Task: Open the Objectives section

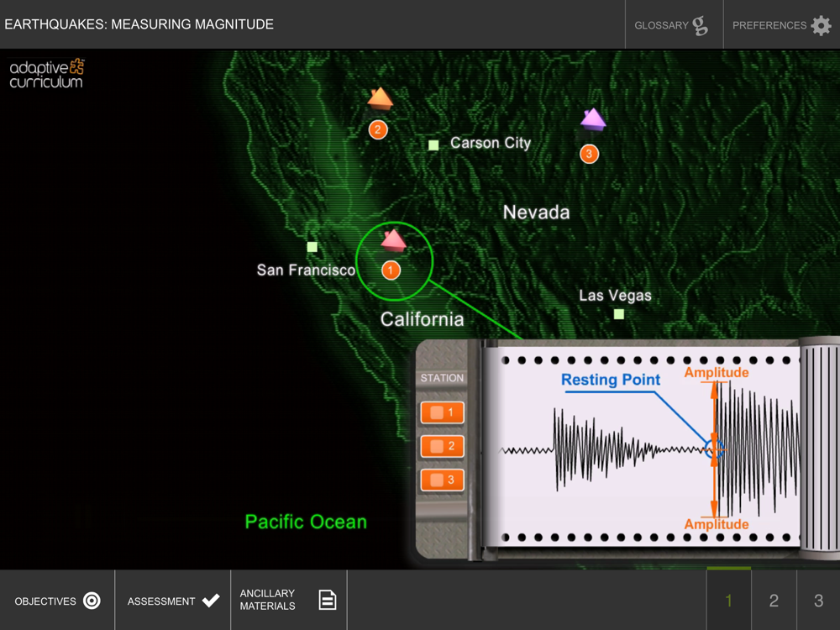Action: [57, 601]
